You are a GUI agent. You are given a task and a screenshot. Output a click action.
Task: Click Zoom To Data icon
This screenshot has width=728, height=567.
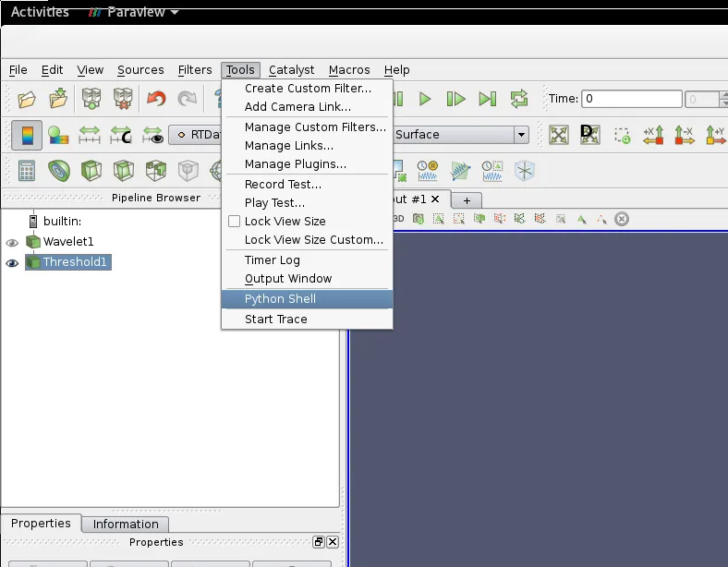pyautogui.click(x=589, y=135)
